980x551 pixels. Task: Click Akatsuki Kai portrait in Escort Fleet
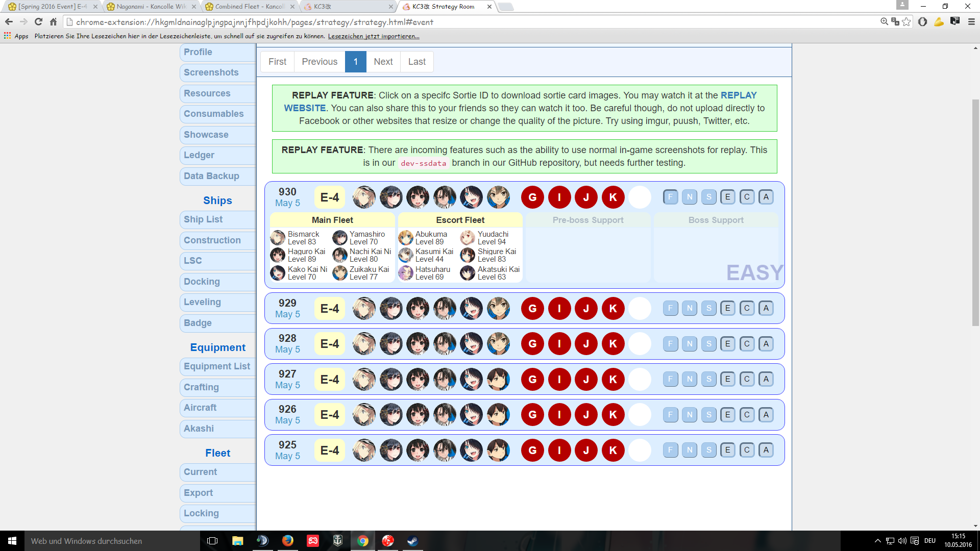pos(468,273)
